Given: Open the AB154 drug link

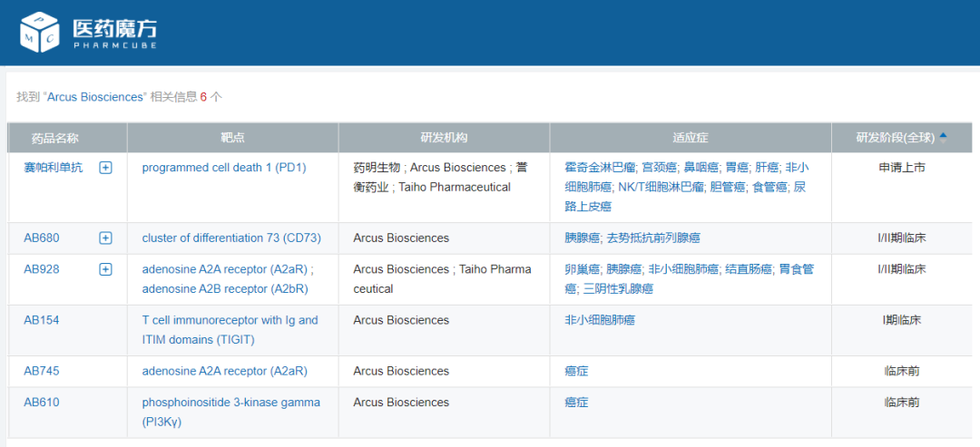Looking at the screenshot, I should 42,320.
